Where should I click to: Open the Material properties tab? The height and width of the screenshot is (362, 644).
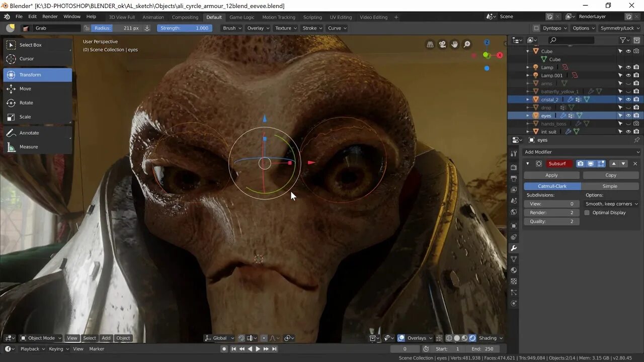tap(514, 270)
